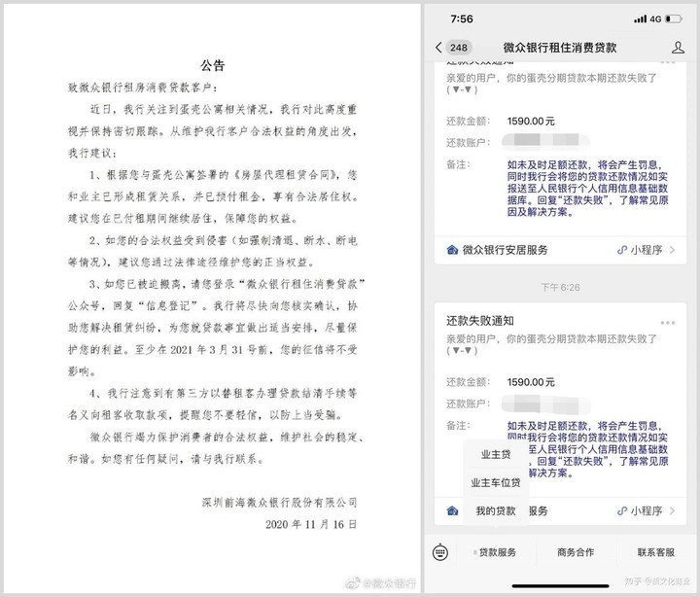Click the blurred 还款账户 value in upper card
This screenshot has height=597, width=700.
click(545, 142)
